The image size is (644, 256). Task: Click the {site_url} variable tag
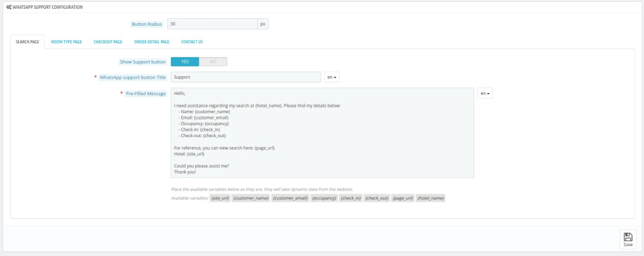(x=220, y=199)
